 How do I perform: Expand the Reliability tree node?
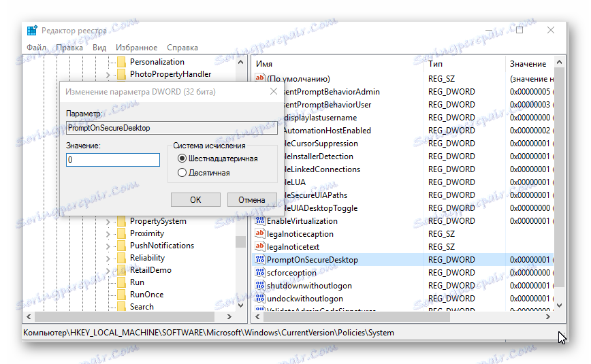[x=108, y=259]
